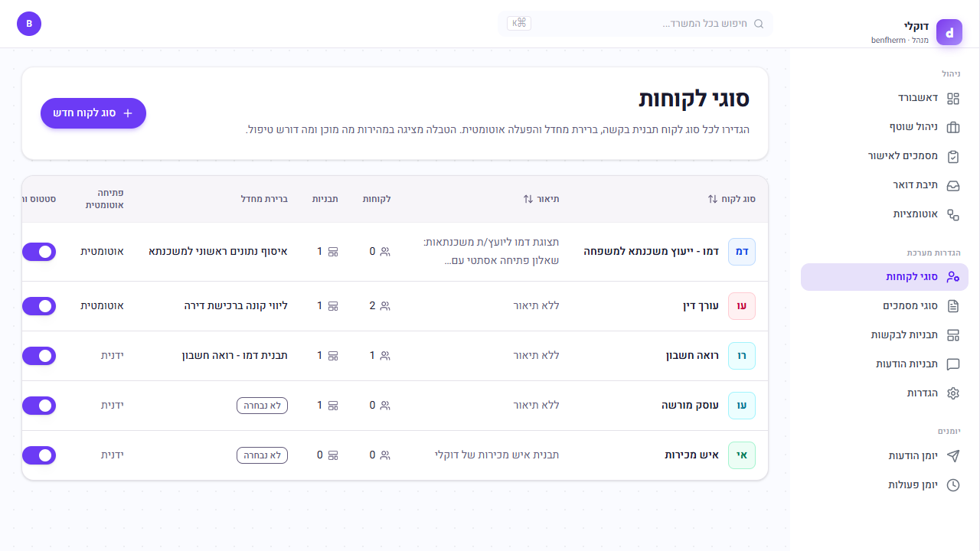The width and height of the screenshot is (980, 551).
Task: Click the 'פתיחה אוטומטית' column header
Action: 105,199
